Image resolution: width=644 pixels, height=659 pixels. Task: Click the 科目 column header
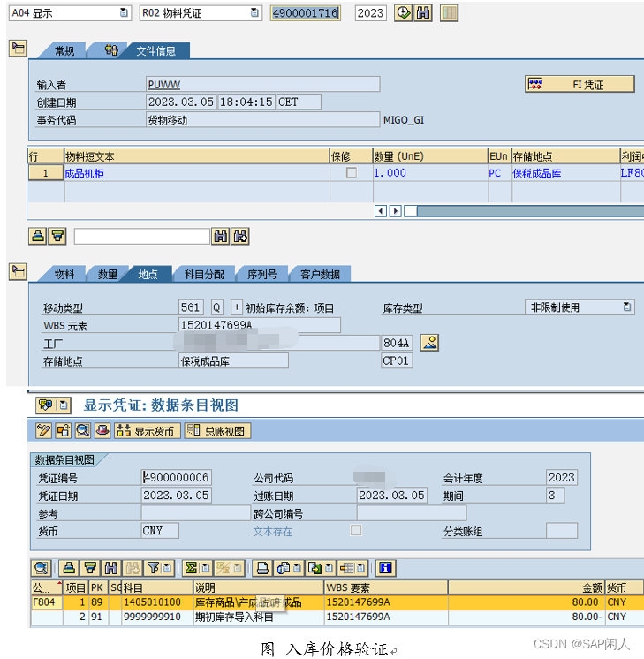point(156,587)
